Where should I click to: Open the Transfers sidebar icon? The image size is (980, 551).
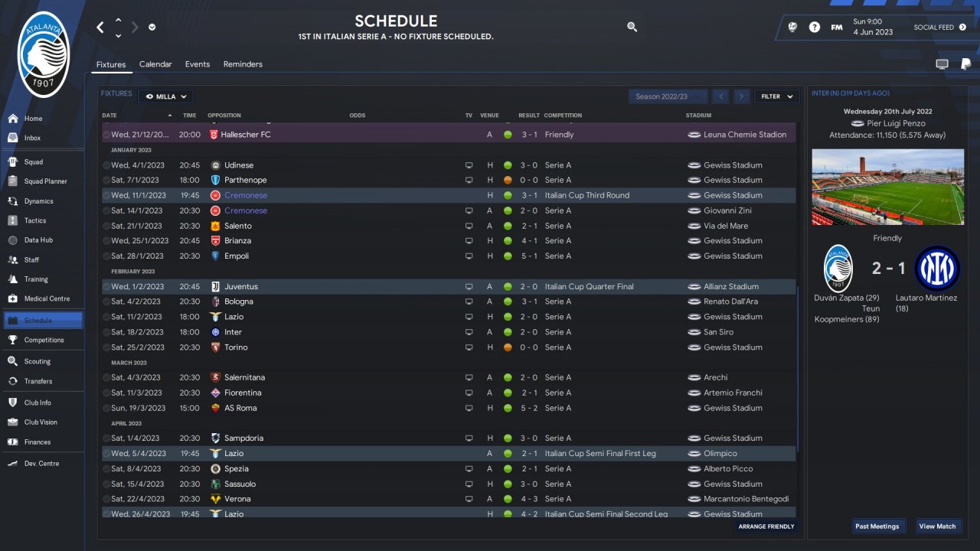click(13, 381)
